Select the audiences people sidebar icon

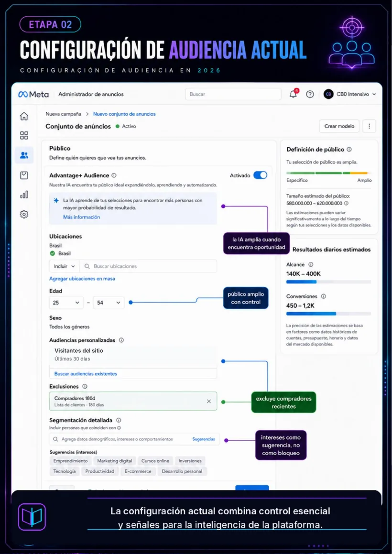[24, 155]
